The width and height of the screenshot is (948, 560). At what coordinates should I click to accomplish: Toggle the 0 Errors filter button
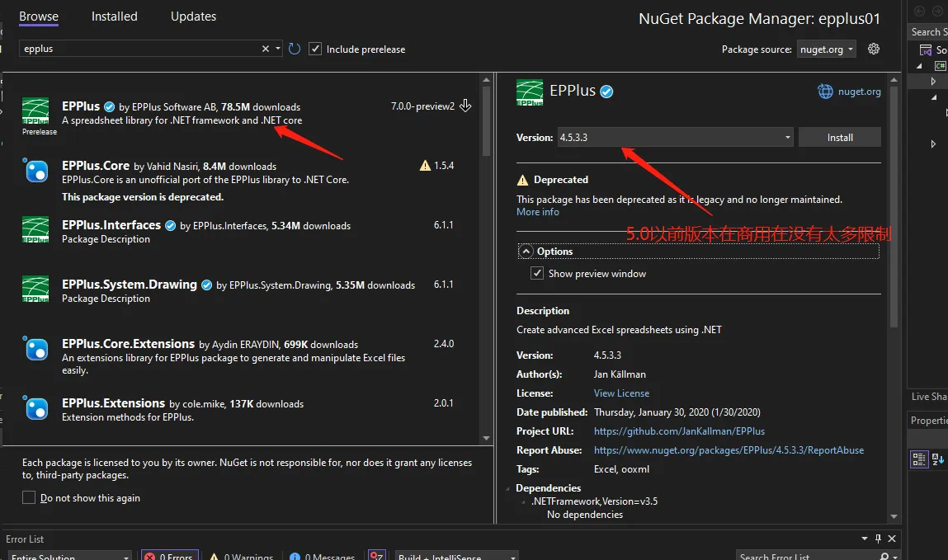point(168,555)
